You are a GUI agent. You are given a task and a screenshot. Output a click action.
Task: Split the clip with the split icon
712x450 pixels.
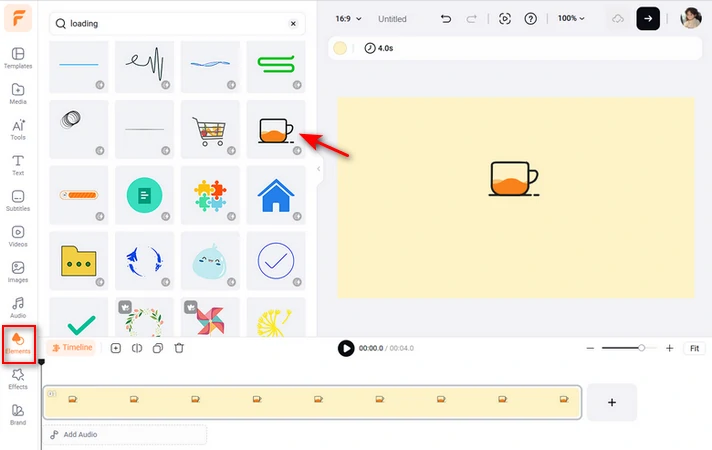tap(137, 348)
